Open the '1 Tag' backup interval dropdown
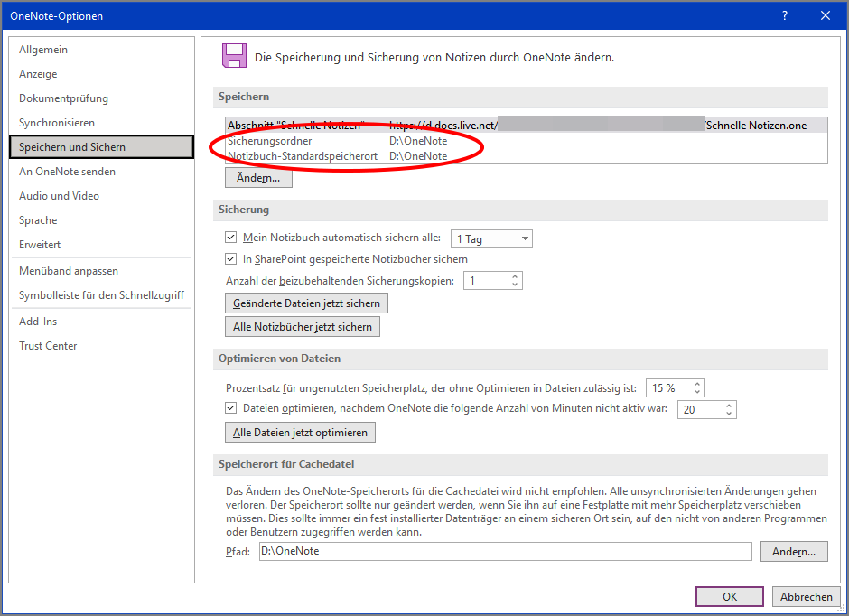The width and height of the screenshot is (849, 616). pos(491,238)
